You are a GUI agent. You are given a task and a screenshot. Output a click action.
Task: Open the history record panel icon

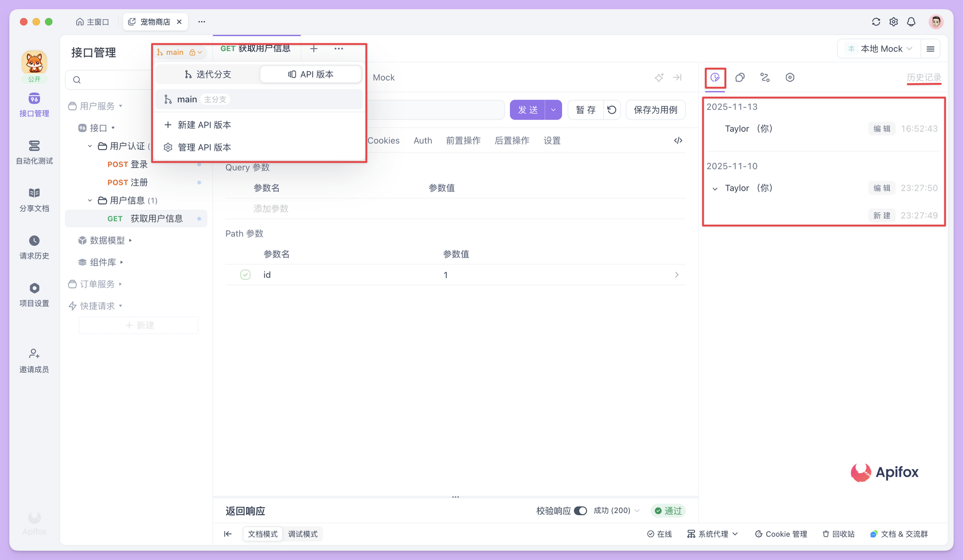715,77
